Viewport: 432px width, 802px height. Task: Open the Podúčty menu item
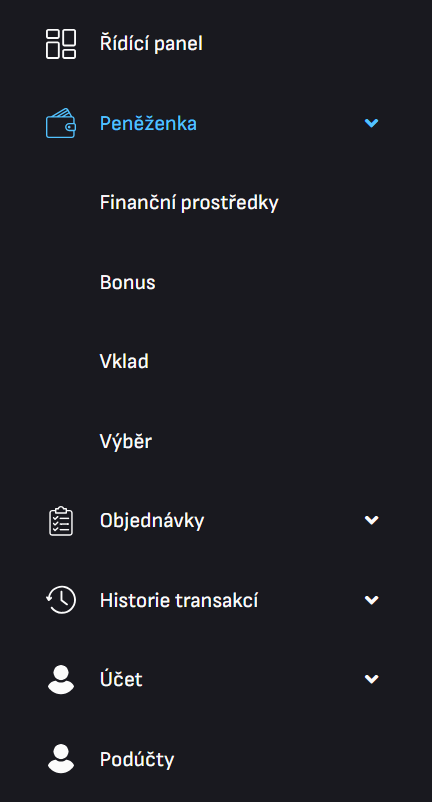pos(137,760)
